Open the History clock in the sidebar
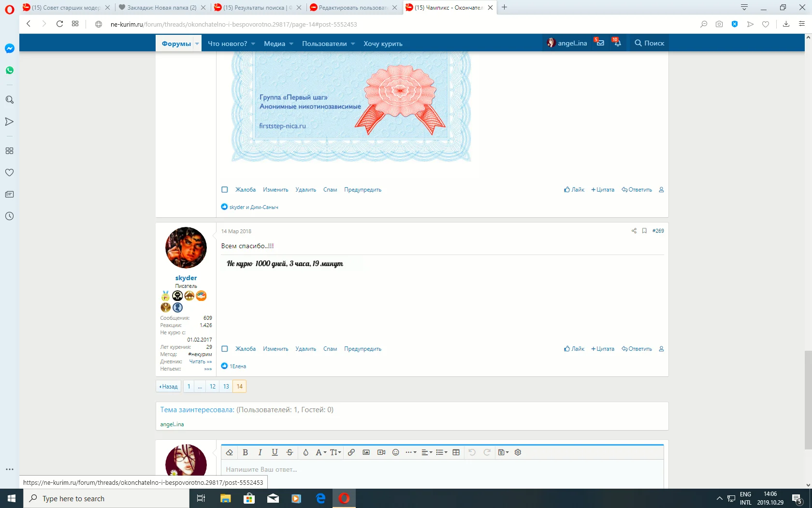 (10, 216)
